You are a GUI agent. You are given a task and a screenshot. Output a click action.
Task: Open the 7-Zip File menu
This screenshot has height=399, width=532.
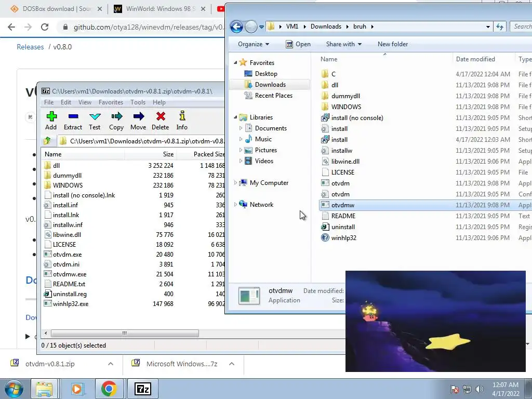pos(49,102)
